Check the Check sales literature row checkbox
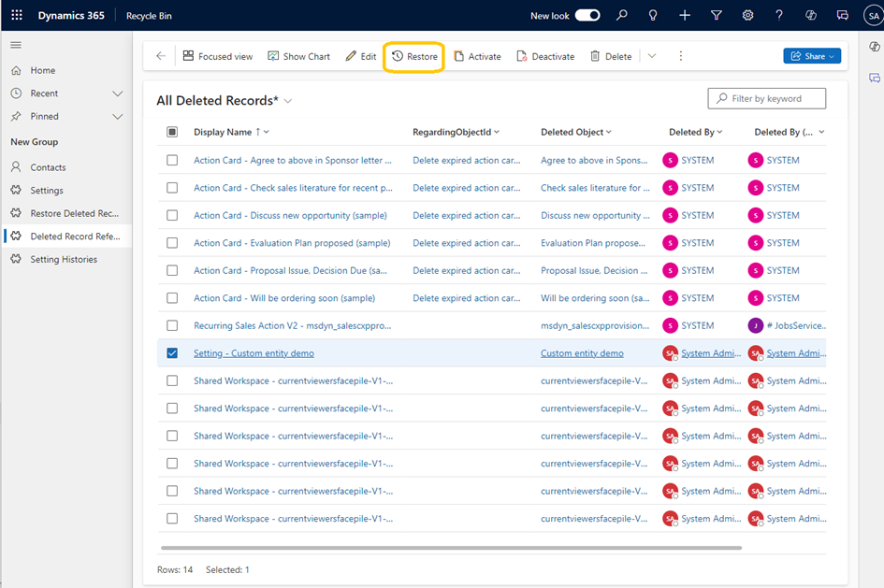The width and height of the screenshot is (884, 588). (x=172, y=188)
